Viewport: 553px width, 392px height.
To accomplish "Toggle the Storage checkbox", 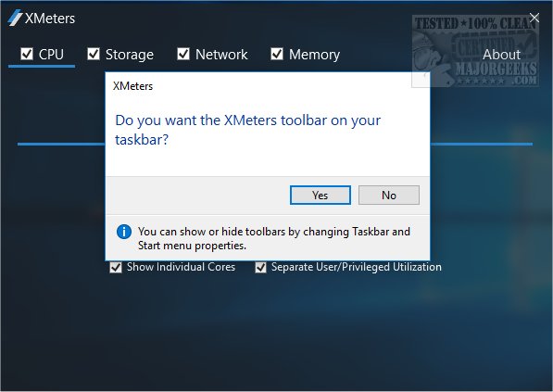I will coord(94,54).
